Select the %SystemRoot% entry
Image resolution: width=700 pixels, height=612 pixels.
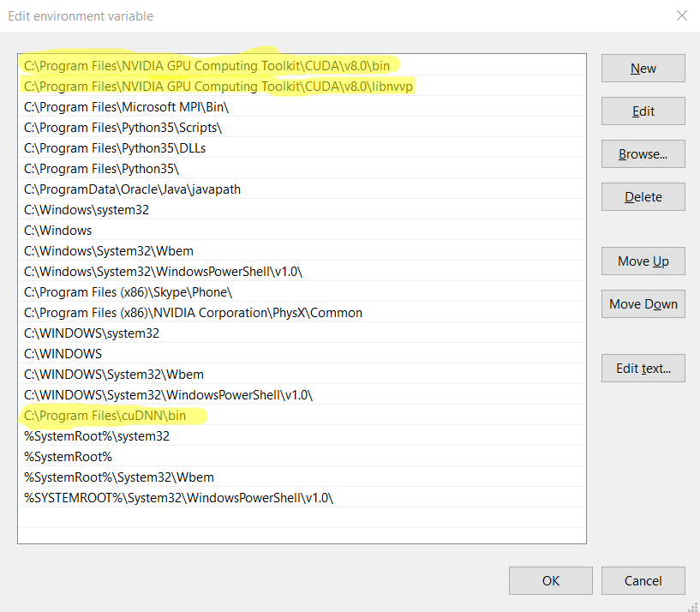302,457
